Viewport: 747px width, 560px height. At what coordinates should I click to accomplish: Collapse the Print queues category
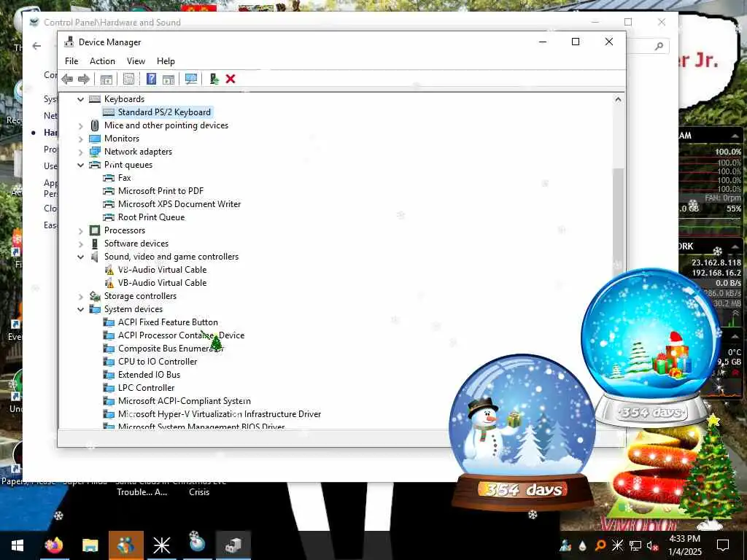80,165
